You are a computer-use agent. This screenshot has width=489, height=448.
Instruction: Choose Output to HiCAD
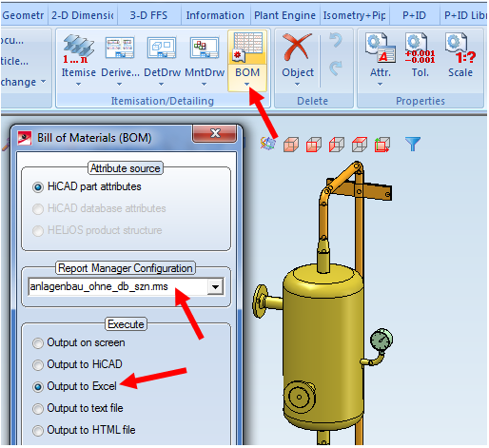77,364
